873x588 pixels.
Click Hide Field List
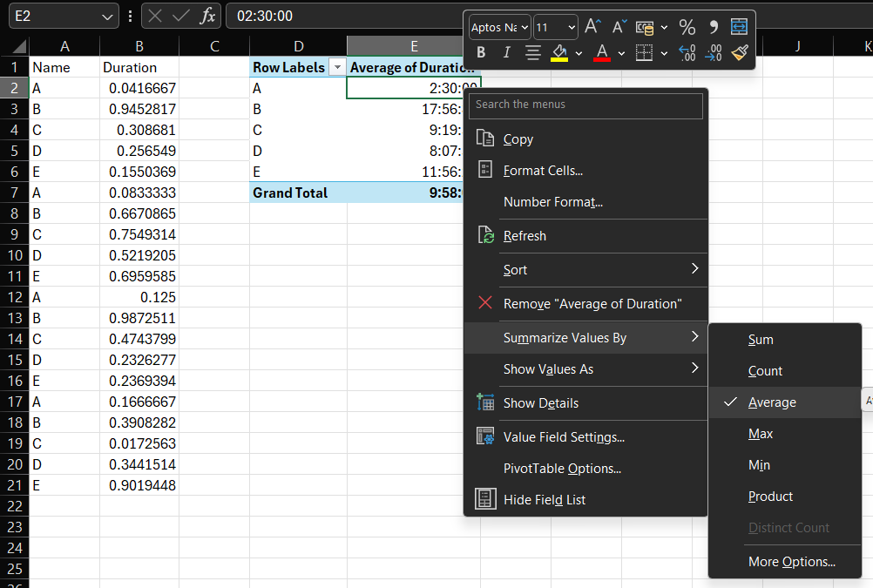coord(585,500)
